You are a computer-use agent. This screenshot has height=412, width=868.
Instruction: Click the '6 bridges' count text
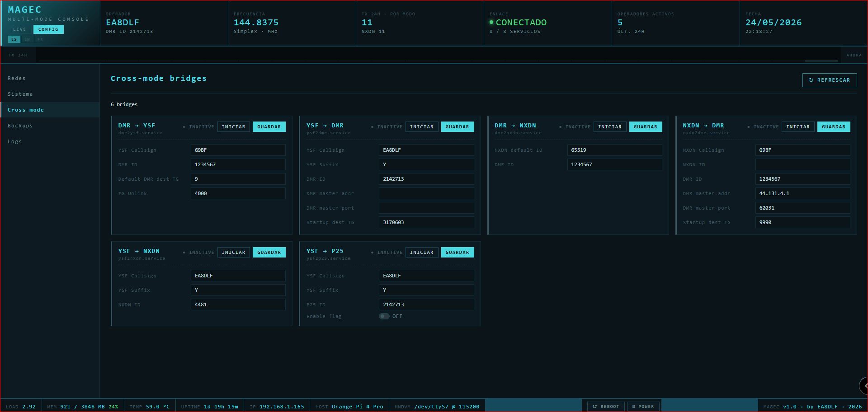[124, 104]
